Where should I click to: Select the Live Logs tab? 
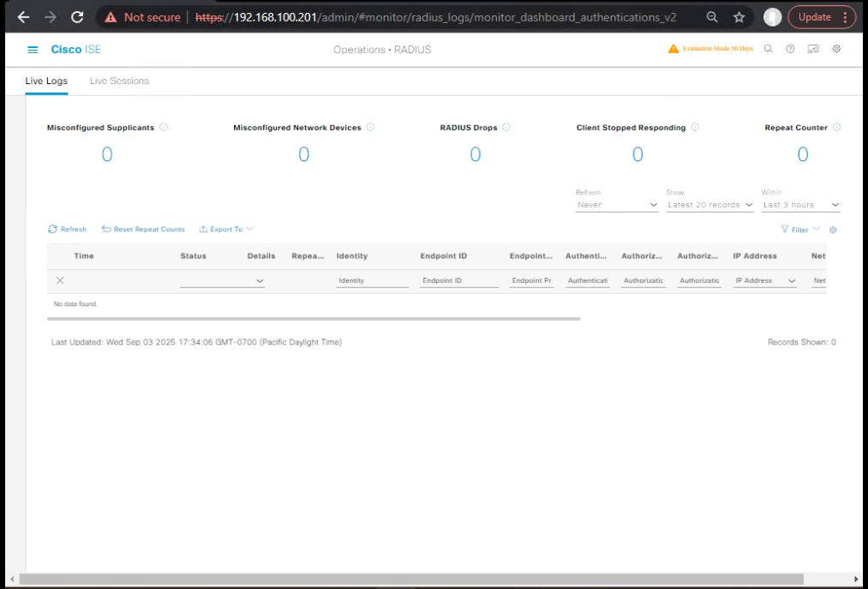tap(46, 81)
